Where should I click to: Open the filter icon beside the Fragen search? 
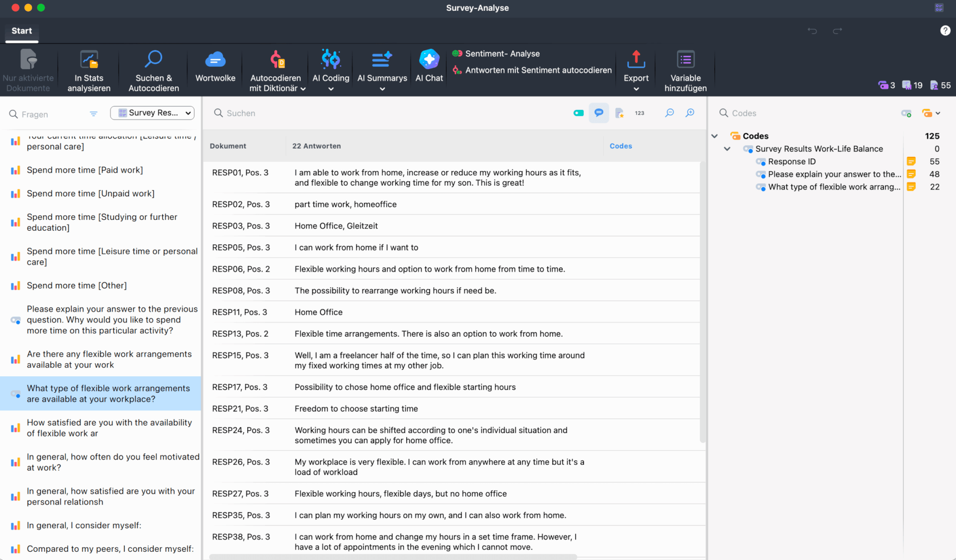93,114
